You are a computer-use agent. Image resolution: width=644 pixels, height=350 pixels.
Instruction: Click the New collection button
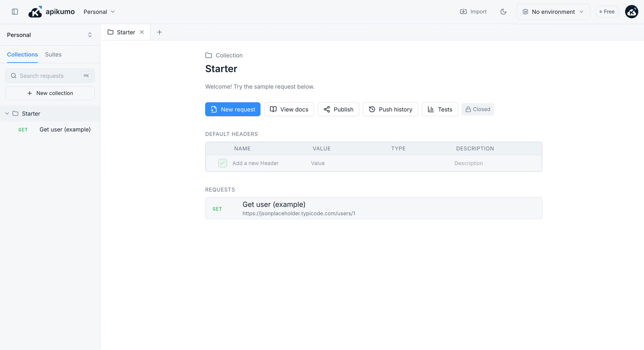click(x=50, y=93)
